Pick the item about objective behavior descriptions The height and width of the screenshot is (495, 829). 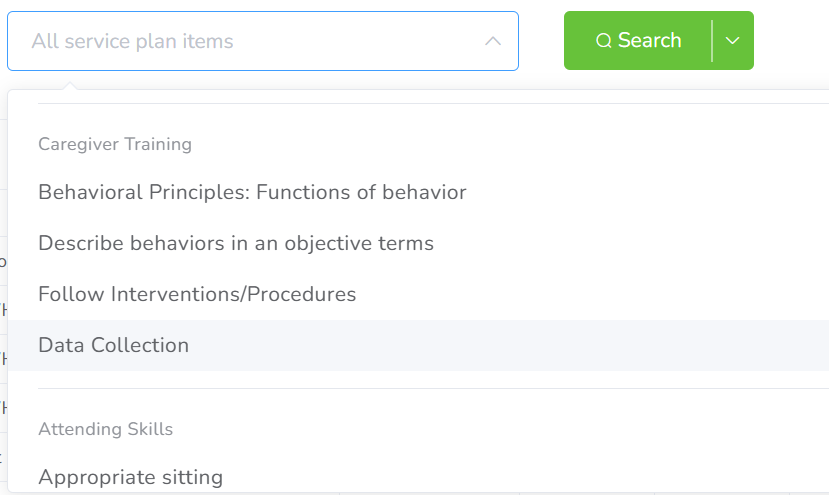[236, 243]
